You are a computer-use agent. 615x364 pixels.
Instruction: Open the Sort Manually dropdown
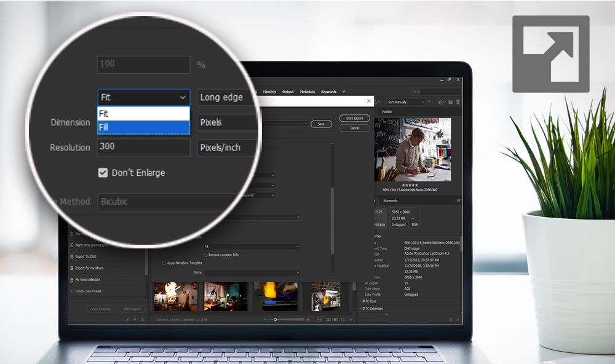pyautogui.click(x=405, y=101)
